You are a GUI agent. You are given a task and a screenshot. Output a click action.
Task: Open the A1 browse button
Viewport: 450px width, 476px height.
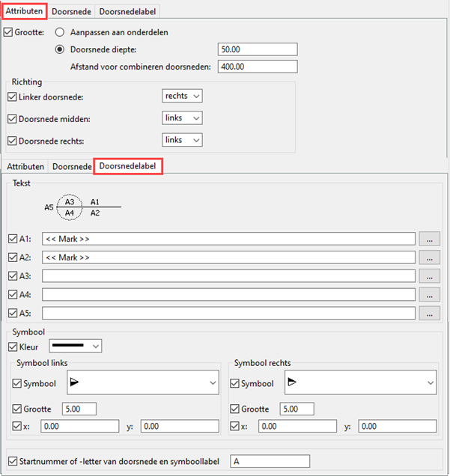(x=429, y=239)
